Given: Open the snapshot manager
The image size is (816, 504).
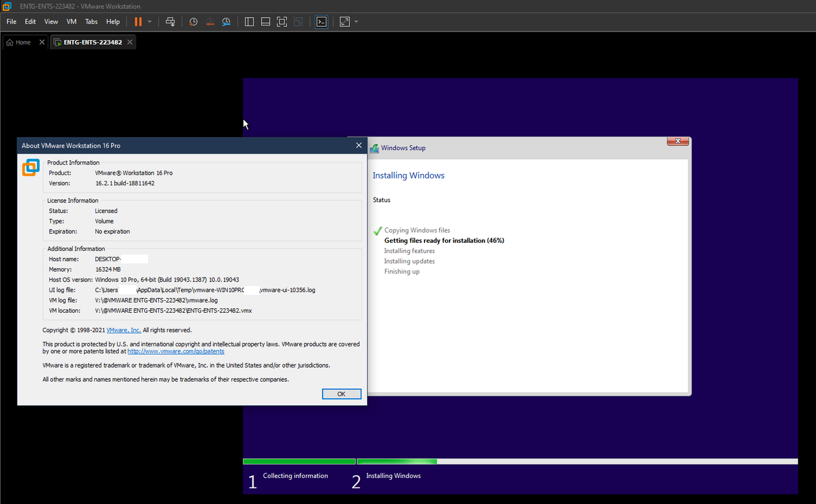Looking at the screenshot, I should point(226,22).
